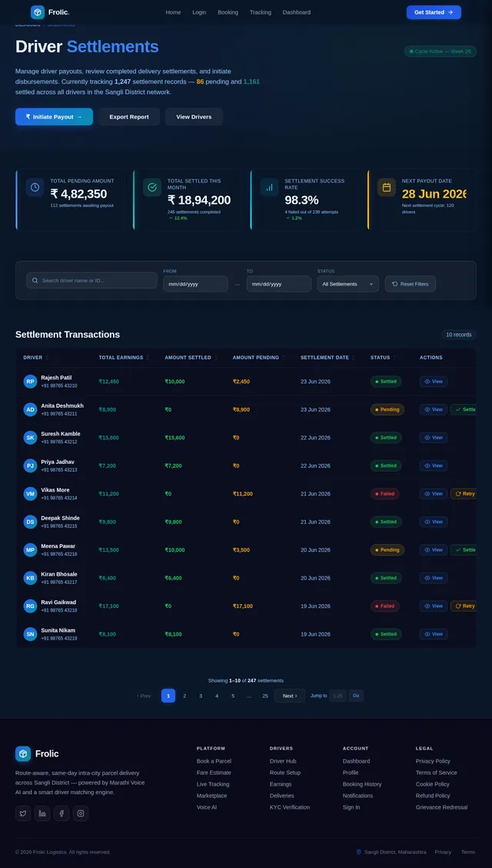
Task: Click the bar chart icon on Settlement Success Rate card
Action: [x=269, y=187]
